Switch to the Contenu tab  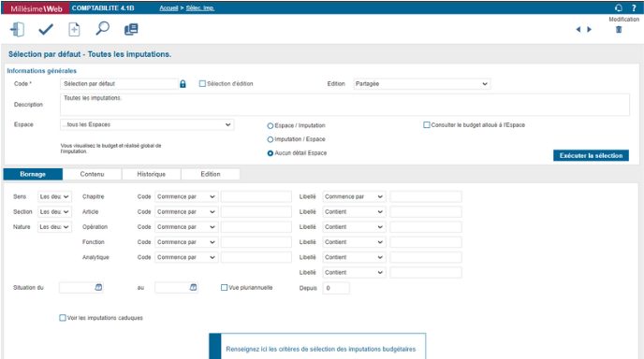pyautogui.click(x=92, y=174)
